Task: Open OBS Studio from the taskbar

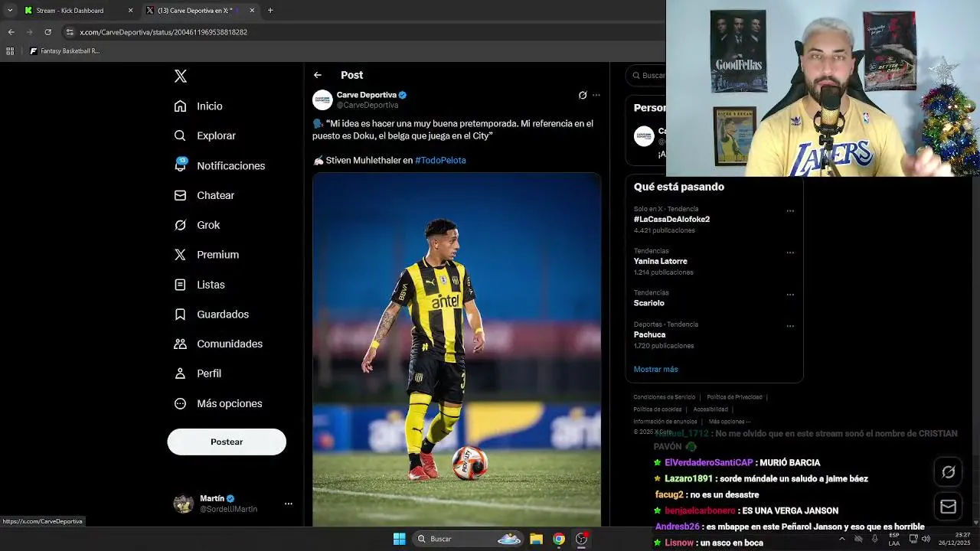Action: [x=582, y=539]
